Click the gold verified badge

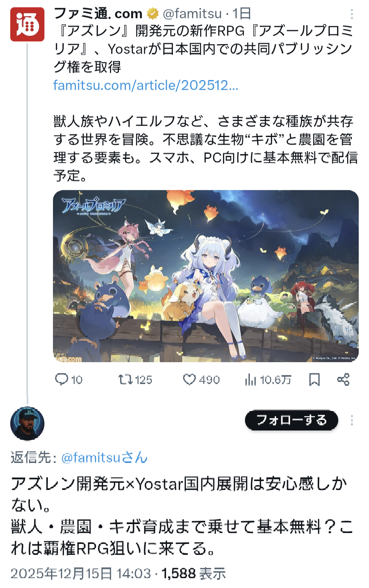[x=152, y=14]
